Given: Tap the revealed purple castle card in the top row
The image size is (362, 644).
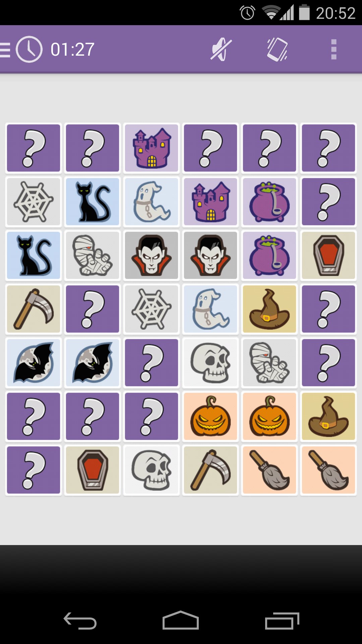Looking at the screenshot, I should coord(152,148).
